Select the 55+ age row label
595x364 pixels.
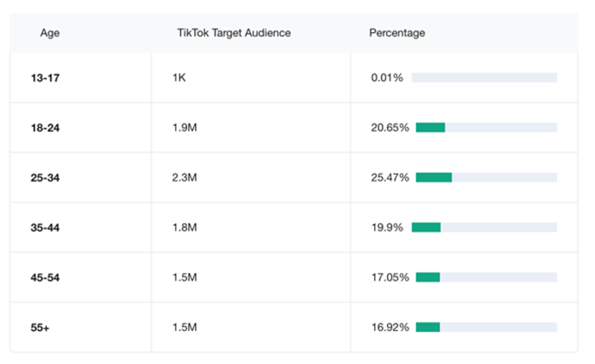click(x=41, y=327)
